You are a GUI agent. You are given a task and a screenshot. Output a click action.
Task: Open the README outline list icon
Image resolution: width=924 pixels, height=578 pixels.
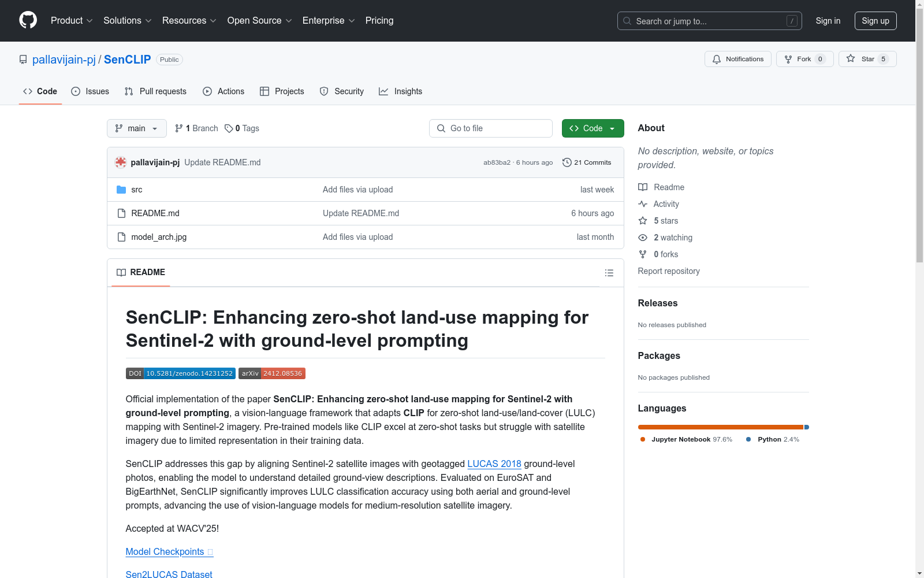point(609,273)
